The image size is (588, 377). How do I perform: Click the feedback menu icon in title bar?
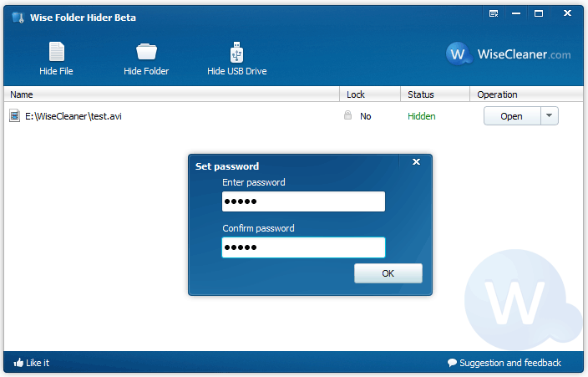(x=494, y=14)
